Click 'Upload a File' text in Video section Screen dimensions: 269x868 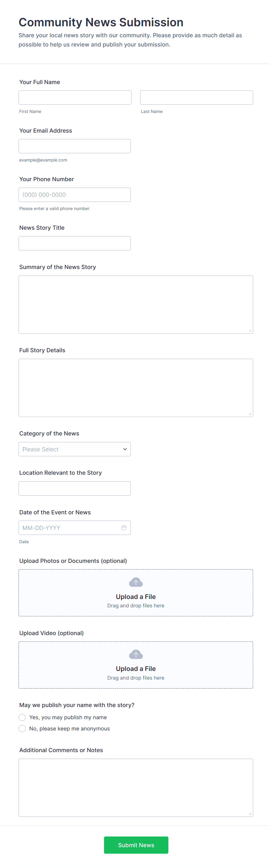click(136, 669)
